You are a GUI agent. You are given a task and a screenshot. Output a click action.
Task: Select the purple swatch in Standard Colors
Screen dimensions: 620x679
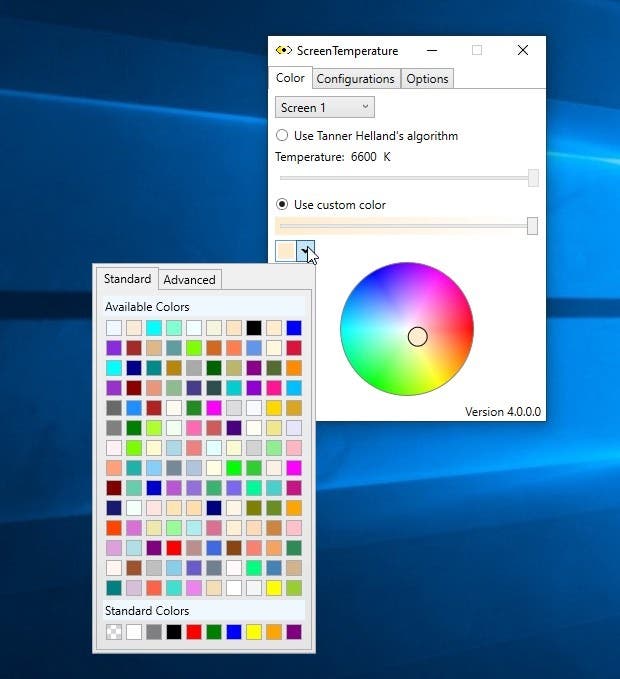(x=294, y=632)
